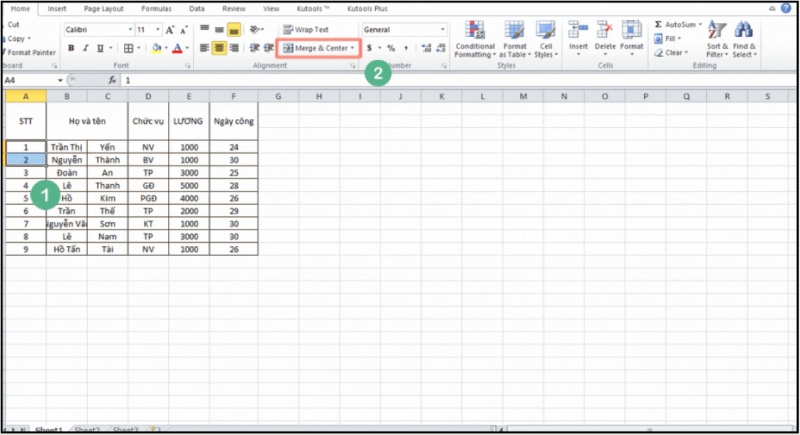
Task: Expand Merge & Center dropdown arrow
Action: pos(352,48)
